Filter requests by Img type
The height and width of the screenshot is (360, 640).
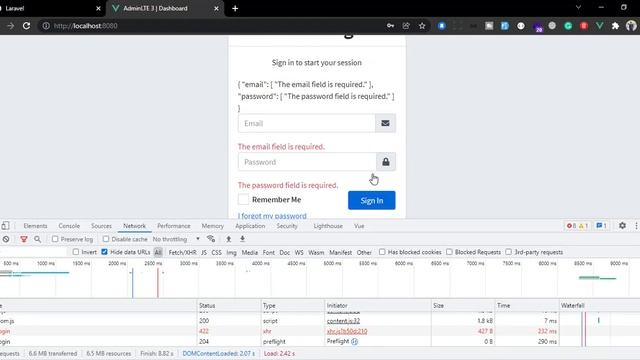(x=231, y=252)
